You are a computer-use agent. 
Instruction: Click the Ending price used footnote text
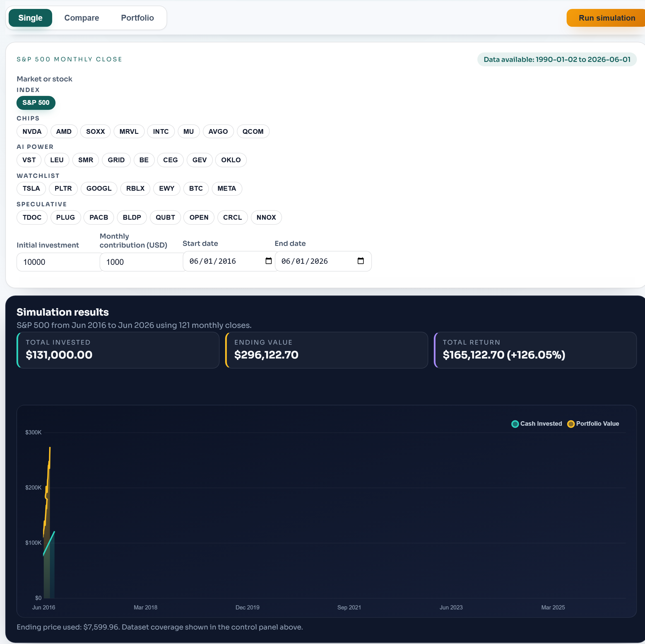[x=160, y=627]
